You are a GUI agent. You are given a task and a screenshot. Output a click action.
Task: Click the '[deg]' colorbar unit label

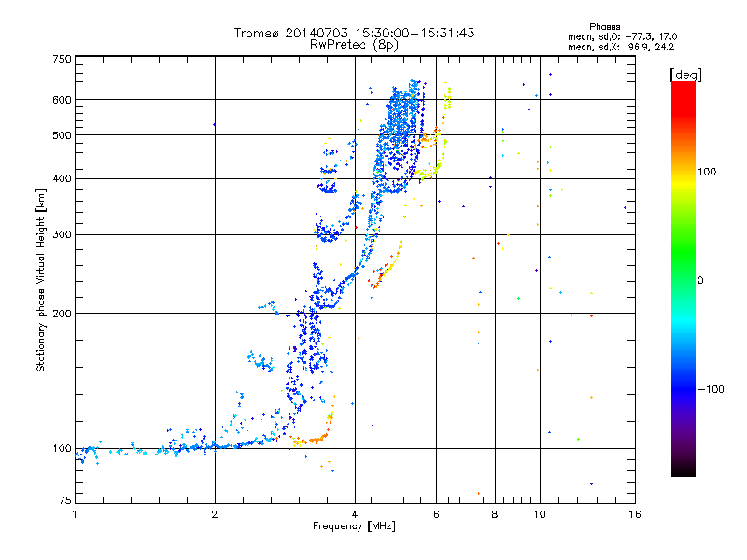coord(685,75)
